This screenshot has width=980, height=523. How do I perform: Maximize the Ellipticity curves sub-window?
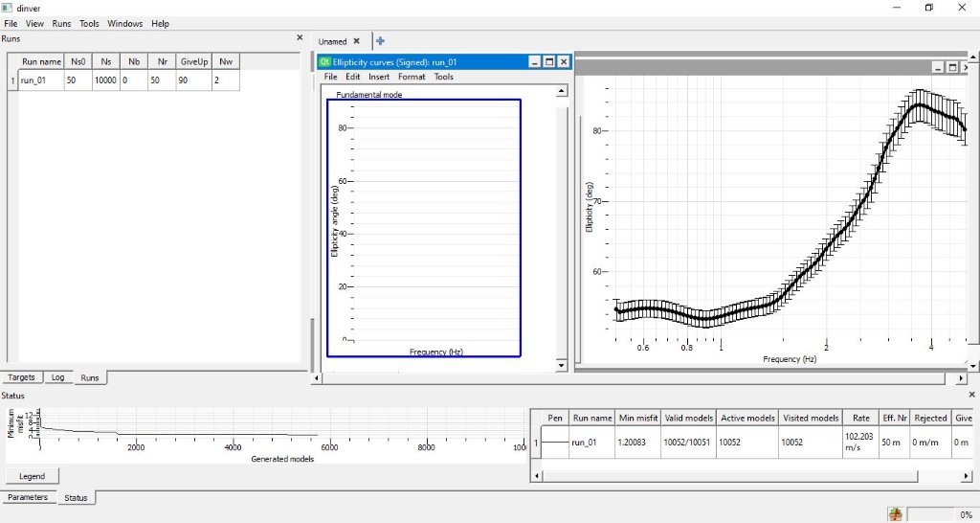point(549,61)
